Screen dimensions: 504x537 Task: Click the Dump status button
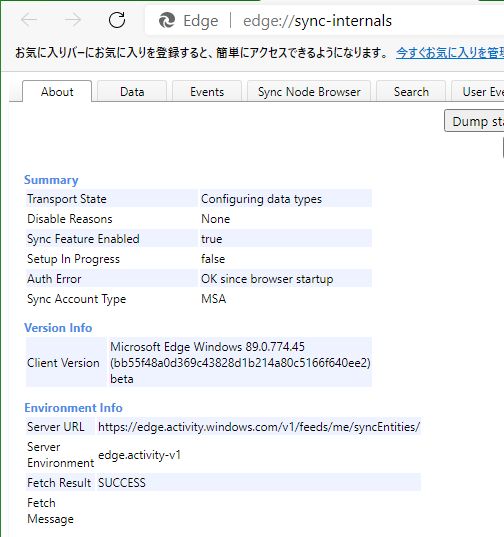475,121
